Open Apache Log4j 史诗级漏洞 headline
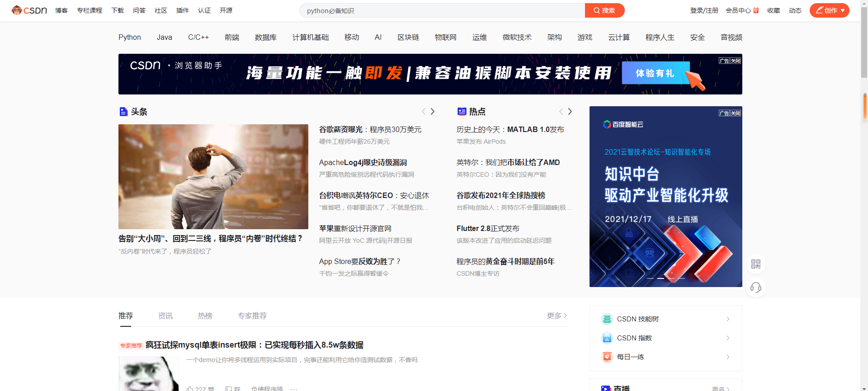868x391 pixels. [363, 162]
